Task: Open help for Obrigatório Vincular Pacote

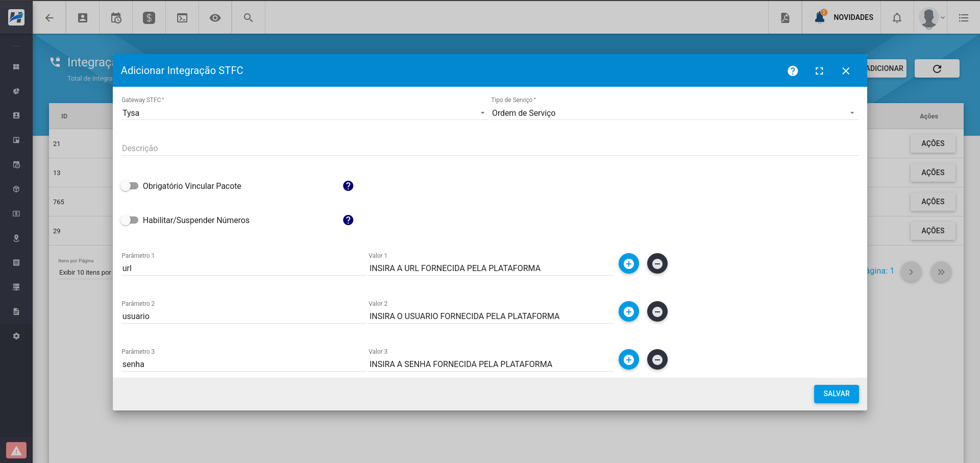Action: 348,186
